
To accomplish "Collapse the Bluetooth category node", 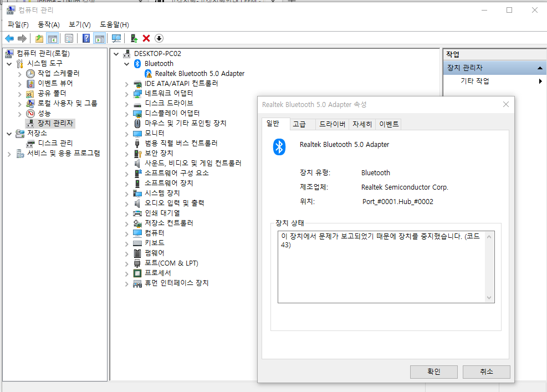I will coord(126,64).
